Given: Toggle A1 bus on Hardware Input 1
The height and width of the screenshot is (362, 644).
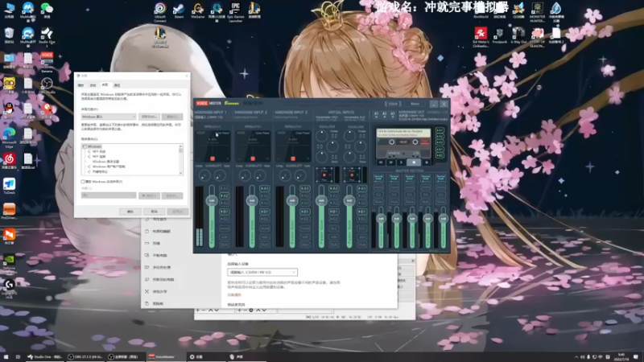Looking at the screenshot, I should point(225,188).
